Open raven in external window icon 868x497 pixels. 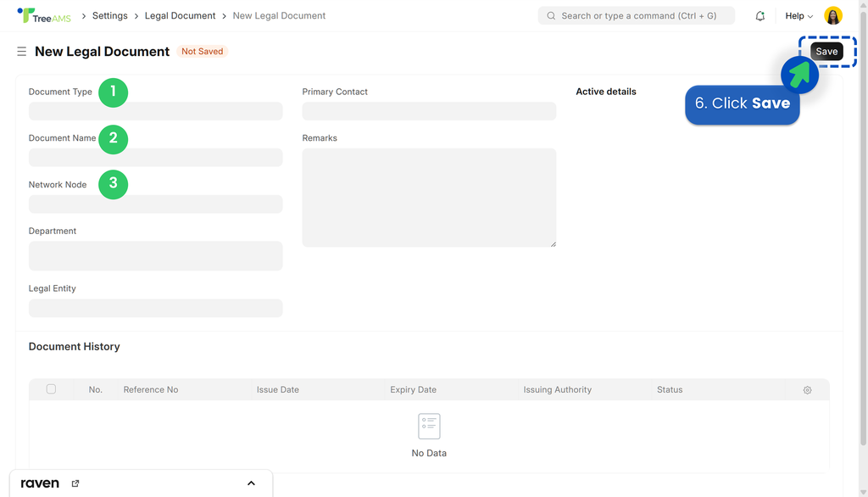click(x=75, y=483)
